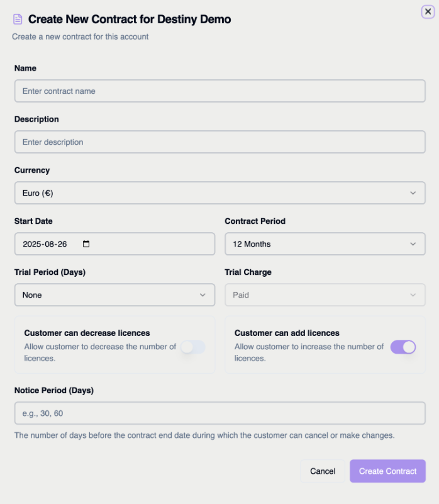439x504 pixels.
Task: Close the Create New Contract dialog
Action: (428, 12)
